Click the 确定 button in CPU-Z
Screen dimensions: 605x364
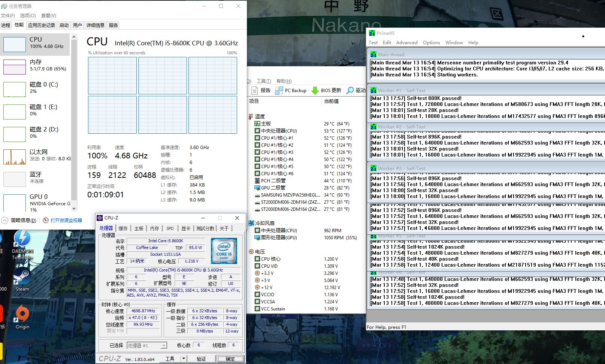pyautogui.click(x=230, y=358)
